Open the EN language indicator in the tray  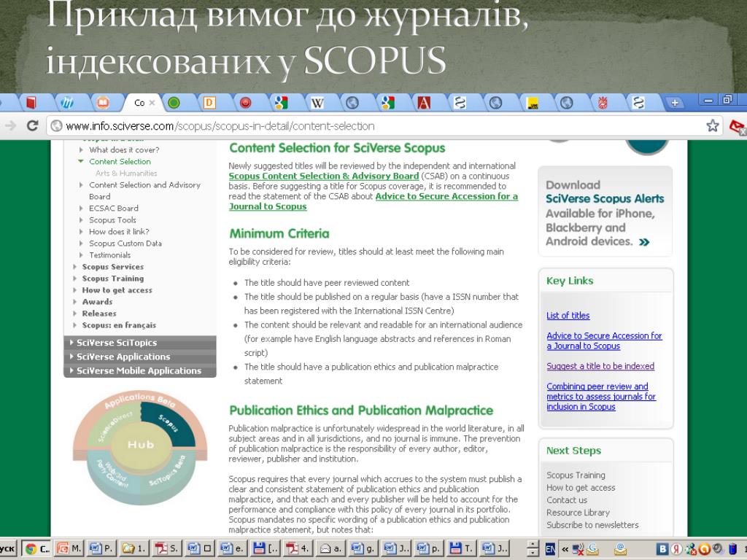(550, 549)
